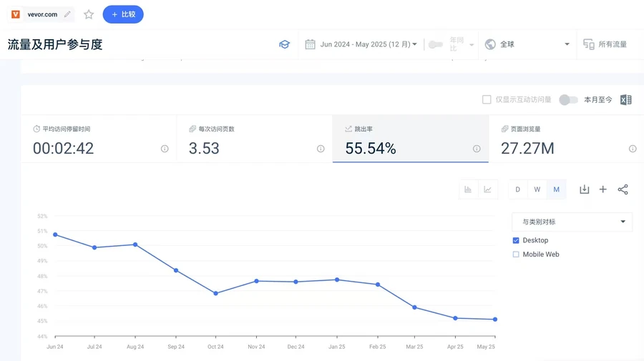Export data with the Excel icon
The width and height of the screenshot is (644, 361).
point(626,99)
